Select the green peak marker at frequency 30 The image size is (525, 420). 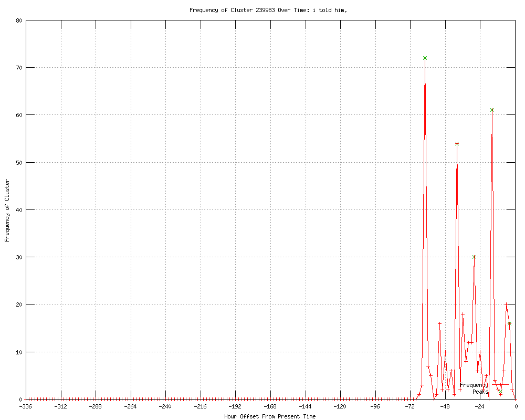pyautogui.click(x=474, y=257)
